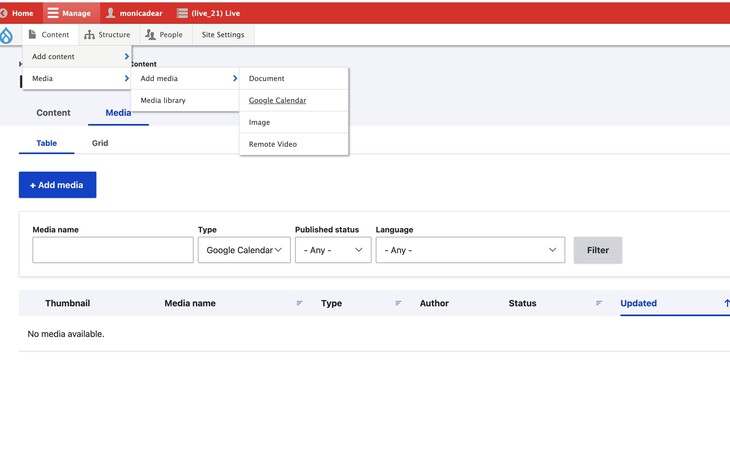
Task: Click the Filter button
Action: [x=597, y=250]
